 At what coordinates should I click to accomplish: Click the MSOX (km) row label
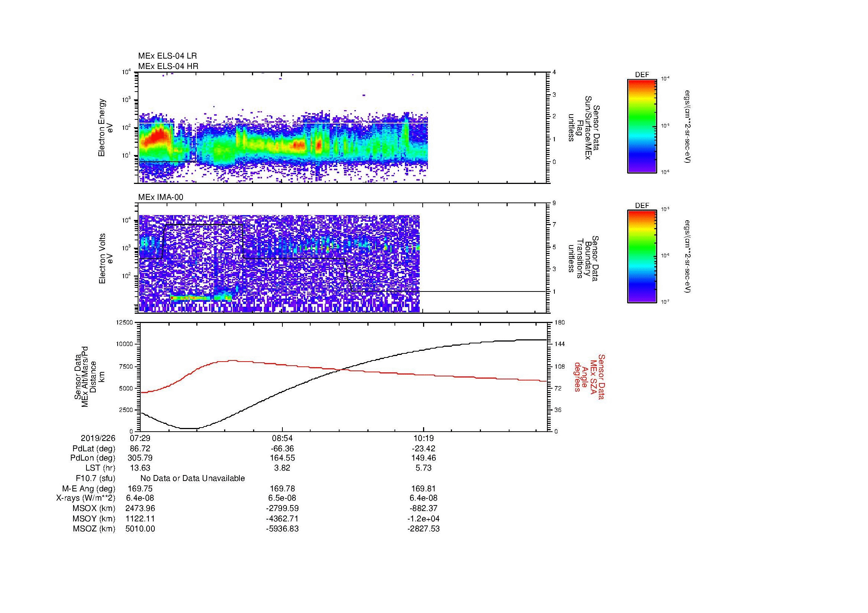point(94,509)
